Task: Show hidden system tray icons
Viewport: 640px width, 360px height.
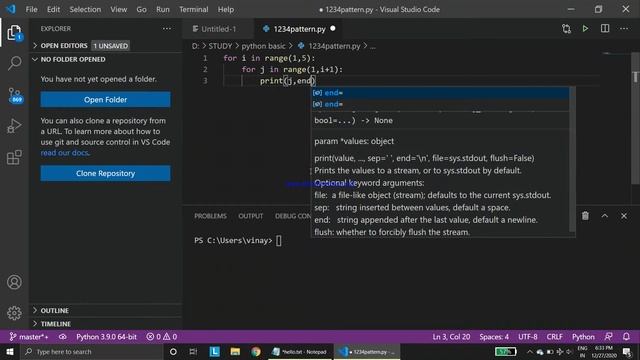Action: (x=529, y=352)
